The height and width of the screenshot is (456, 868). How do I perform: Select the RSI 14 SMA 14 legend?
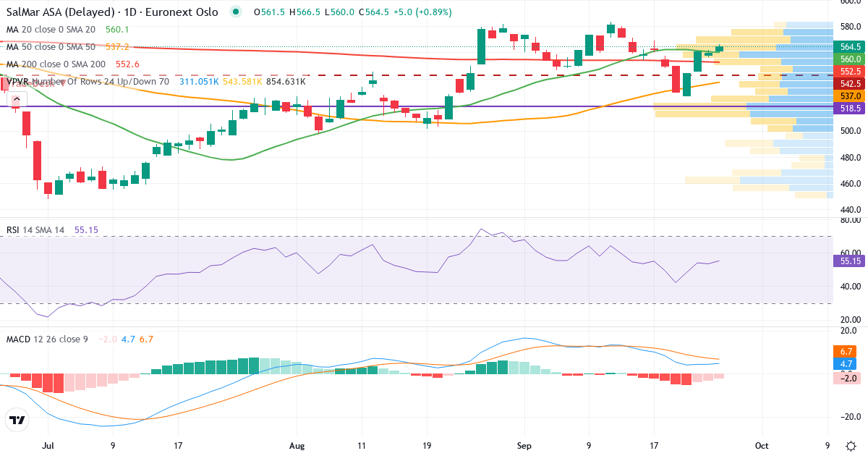[x=35, y=229]
